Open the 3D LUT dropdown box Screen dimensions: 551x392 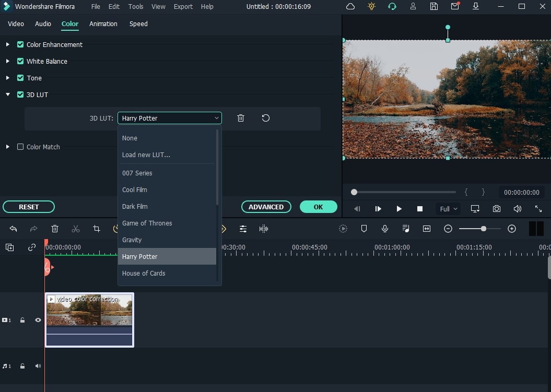click(169, 118)
